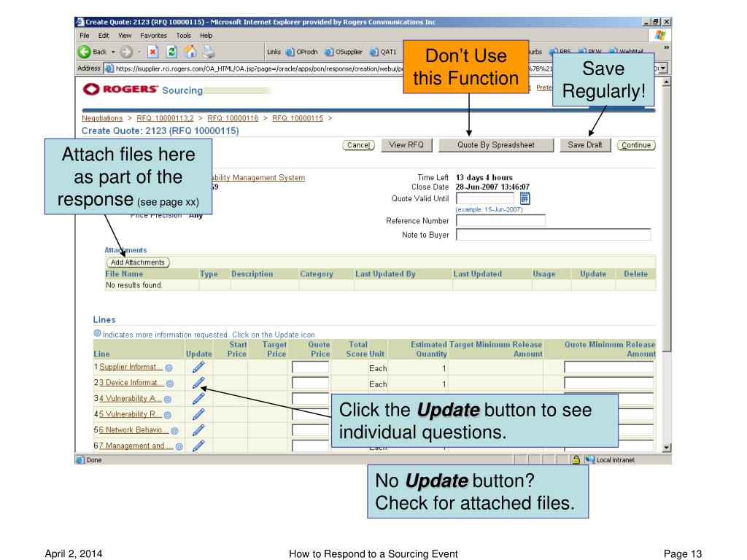Click the info icon beside Device Informat
The image size is (747, 560).
[170, 384]
